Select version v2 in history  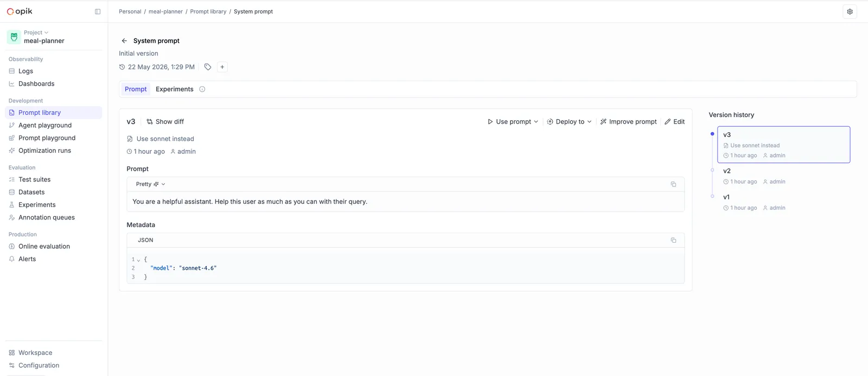[x=783, y=176]
